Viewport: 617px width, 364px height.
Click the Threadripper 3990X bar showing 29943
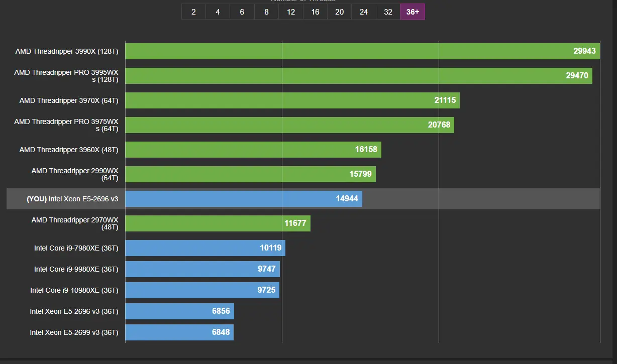pyautogui.click(x=363, y=51)
